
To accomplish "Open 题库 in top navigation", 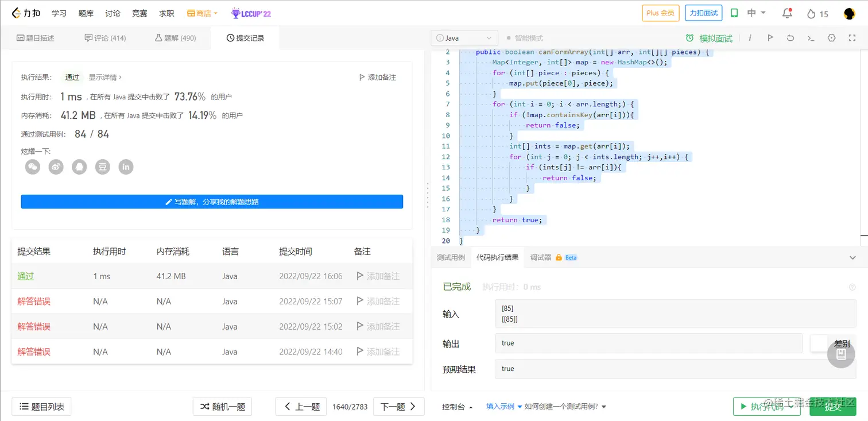I will pyautogui.click(x=86, y=13).
